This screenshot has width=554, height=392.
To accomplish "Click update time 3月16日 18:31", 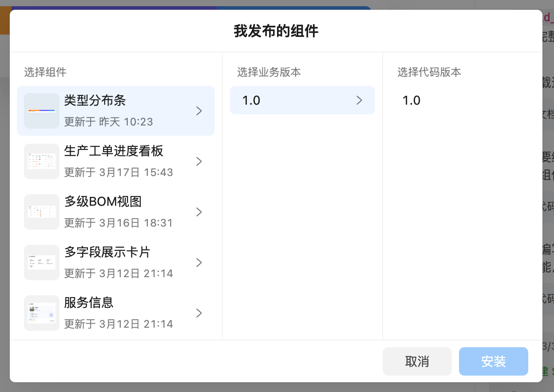I will 136,223.
